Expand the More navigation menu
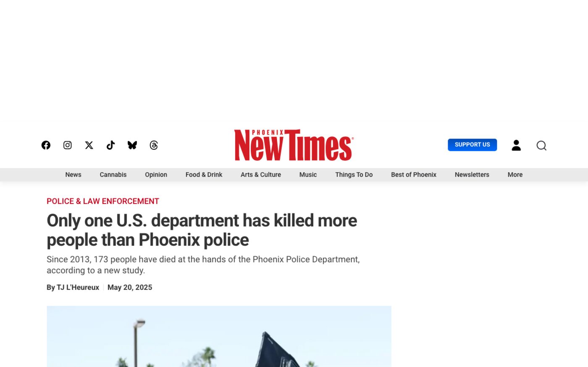Viewport: 588px width, 367px height. pyautogui.click(x=515, y=175)
